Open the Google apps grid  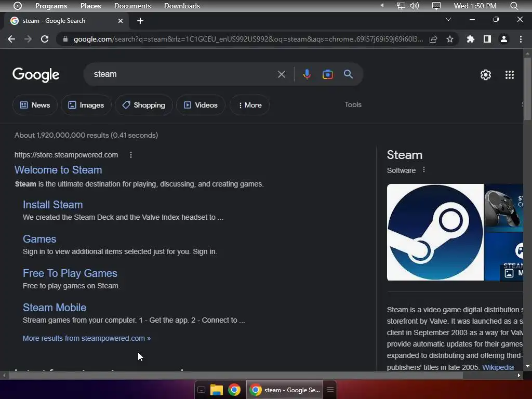click(510, 75)
